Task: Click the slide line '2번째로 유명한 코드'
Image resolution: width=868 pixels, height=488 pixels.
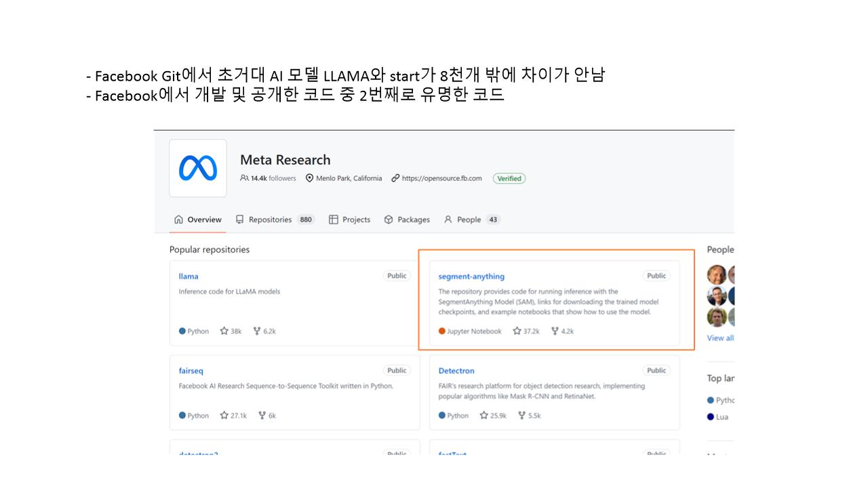Action: tap(295, 96)
